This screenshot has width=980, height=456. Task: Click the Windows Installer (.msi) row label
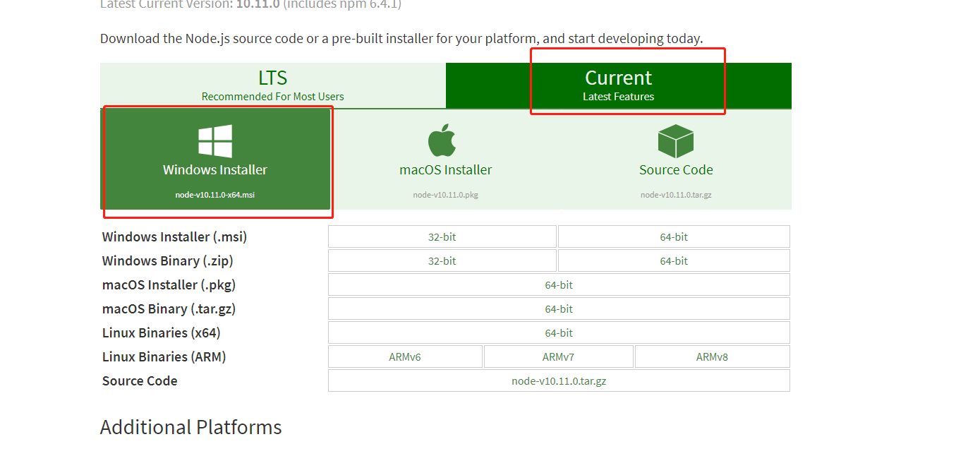[175, 237]
